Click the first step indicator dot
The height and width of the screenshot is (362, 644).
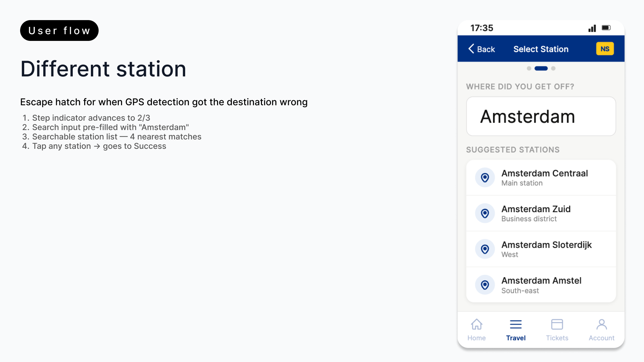(x=529, y=68)
